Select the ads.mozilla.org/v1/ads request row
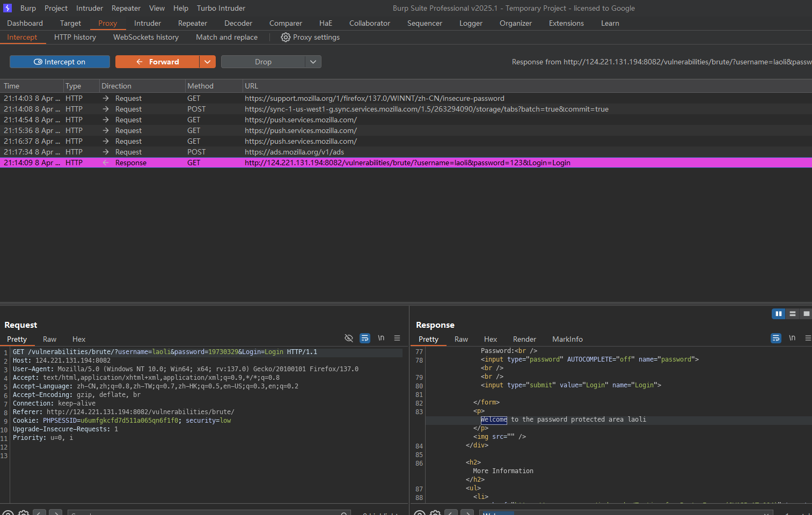 click(x=406, y=152)
